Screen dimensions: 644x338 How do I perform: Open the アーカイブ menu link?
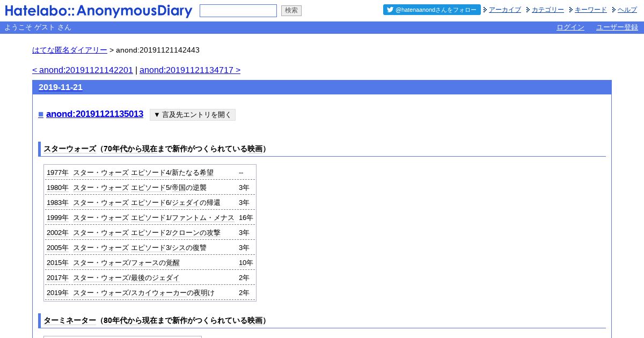coord(505,10)
